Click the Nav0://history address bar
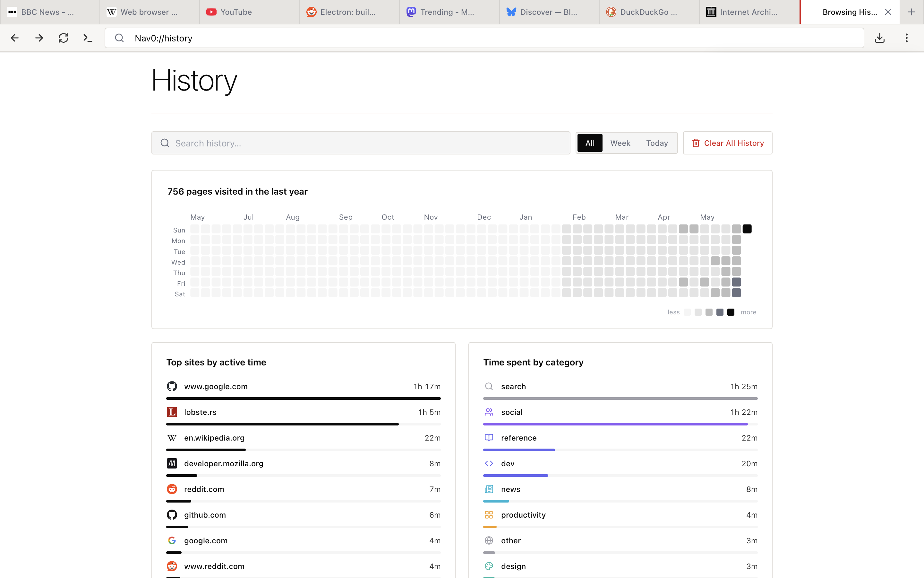924x578 pixels. [484, 38]
